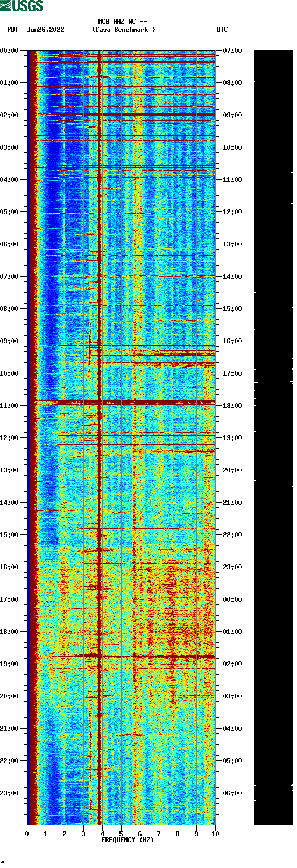Click the 22:00 label on UTC axis
The image size is (297, 868).
point(232,535)
